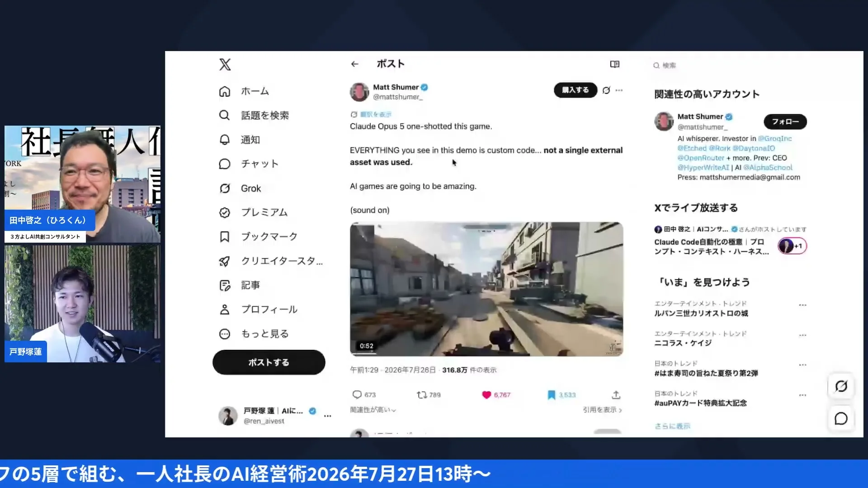
Task: Click floating chat bubble button
Action: (x=841, y=419)
